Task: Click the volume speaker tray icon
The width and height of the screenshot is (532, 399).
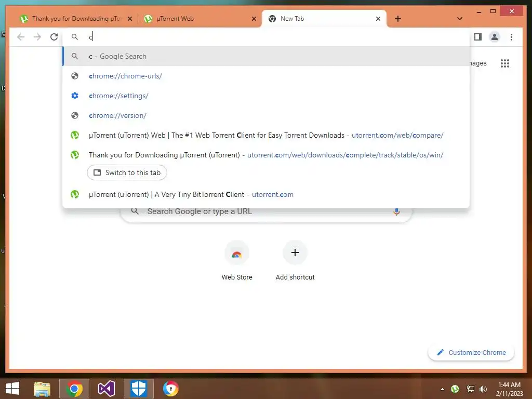Action: pyautogui.click(x=483, y=389)
